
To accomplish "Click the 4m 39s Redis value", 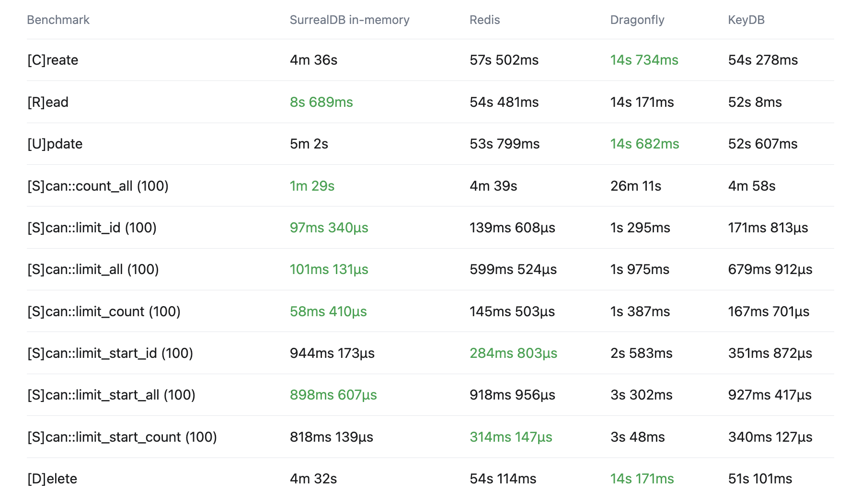I will coord(494,186).
